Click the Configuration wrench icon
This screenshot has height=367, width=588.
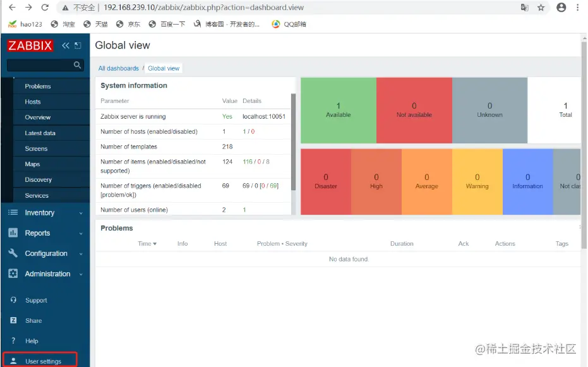13,253
